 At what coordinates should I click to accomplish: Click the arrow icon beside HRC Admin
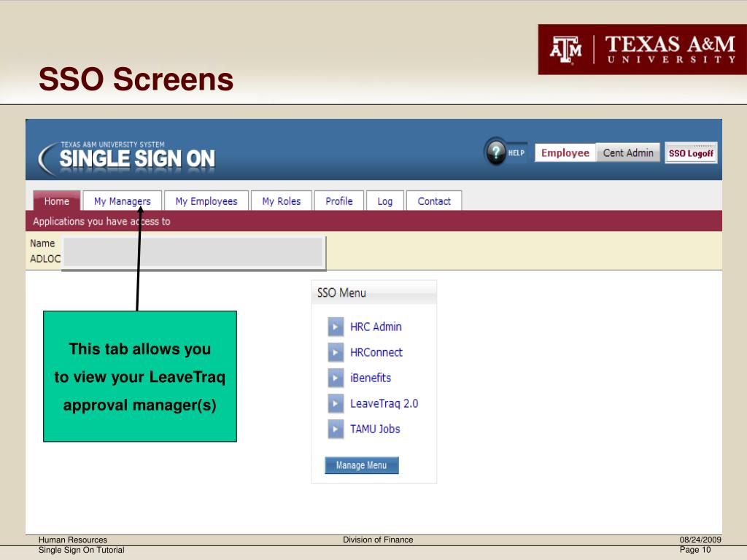click(x=336, y=327)
